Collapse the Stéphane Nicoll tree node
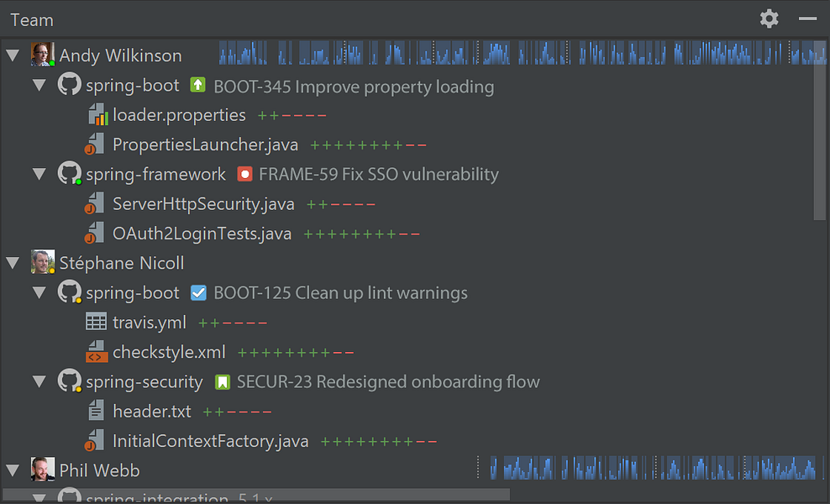 (x=13, y=263)
